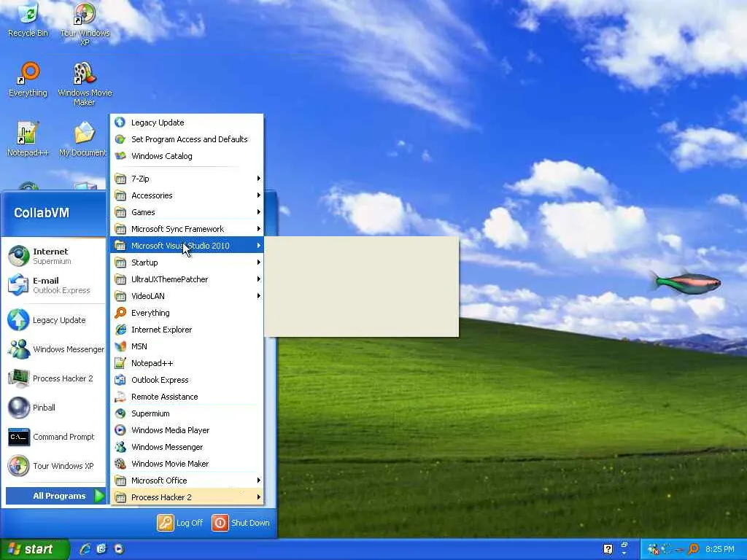Open Command Prompt from recent programs
The image size is (747, 560).
pyautogui.click(x=55, y=437)
